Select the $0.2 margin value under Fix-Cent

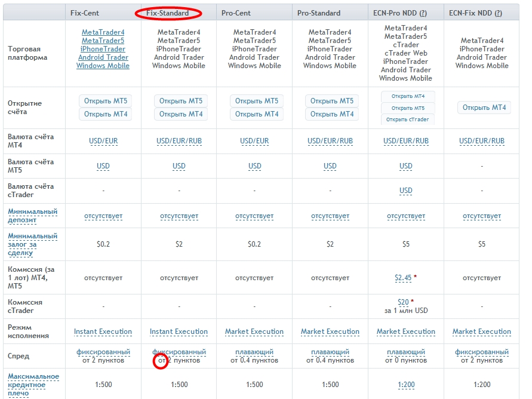pyautogui.click(x=103, y=244)
